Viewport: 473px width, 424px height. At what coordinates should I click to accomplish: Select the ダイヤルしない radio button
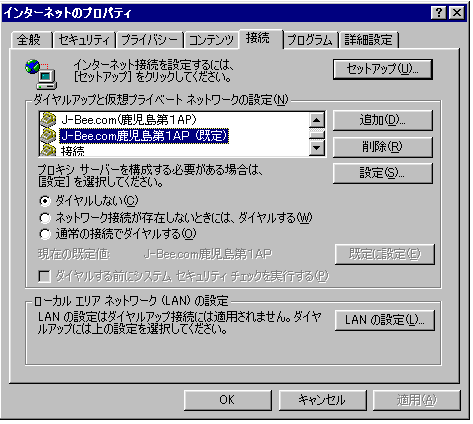(45, 201)
